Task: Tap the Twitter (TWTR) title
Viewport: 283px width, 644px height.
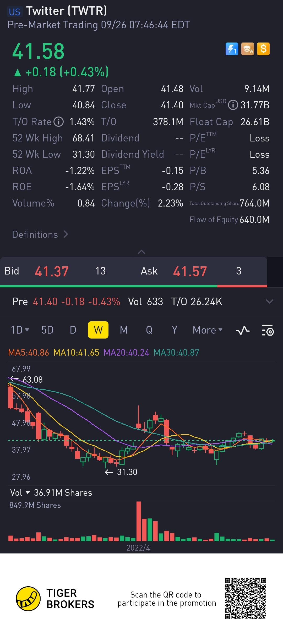Action: point(67,11)
